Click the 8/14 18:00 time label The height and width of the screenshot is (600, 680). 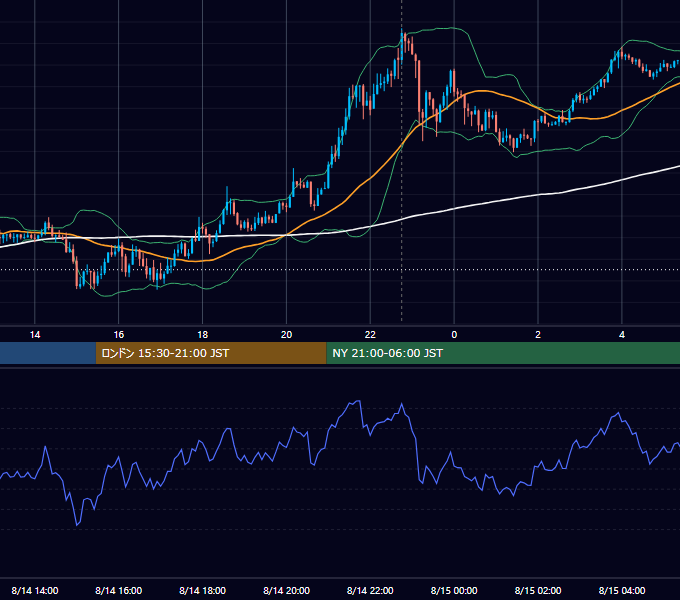coord(203,590)
